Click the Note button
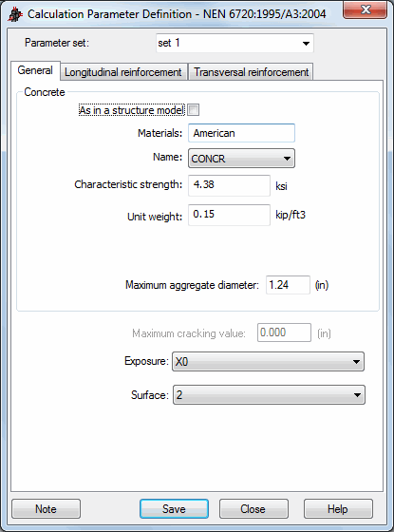Image resolution: width=394 pixels, height=532 pixels. pyautogui.click(x=47, y=509)
